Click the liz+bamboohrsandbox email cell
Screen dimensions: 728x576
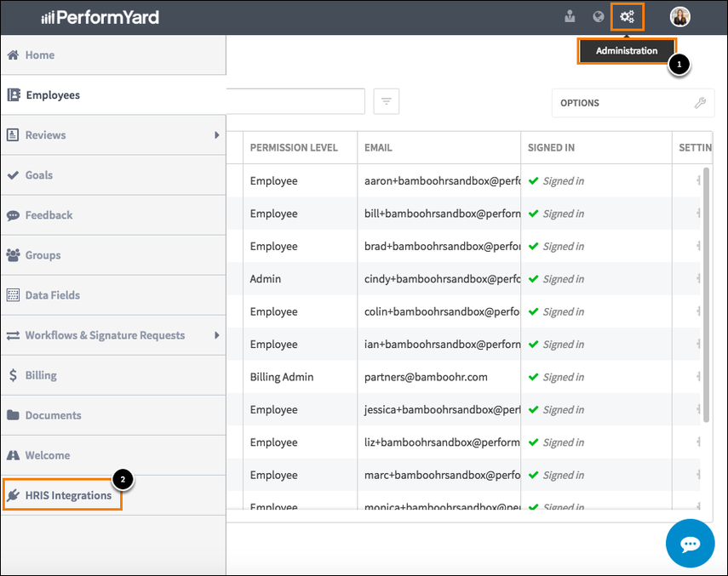coord(439,442)
